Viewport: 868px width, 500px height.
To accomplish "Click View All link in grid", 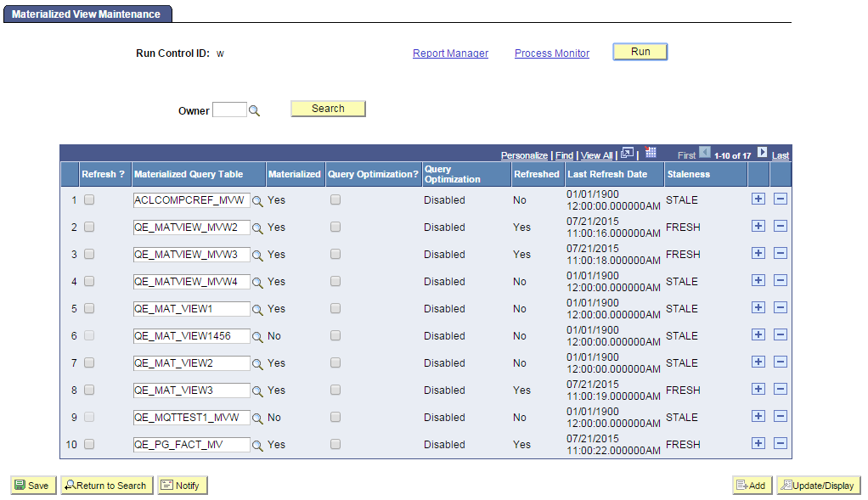I will point(597,156).
